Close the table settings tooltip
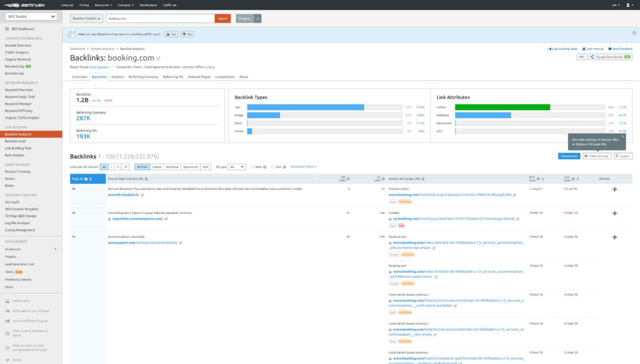Screen dimensions: 640x364 click(x=623, y=137)
